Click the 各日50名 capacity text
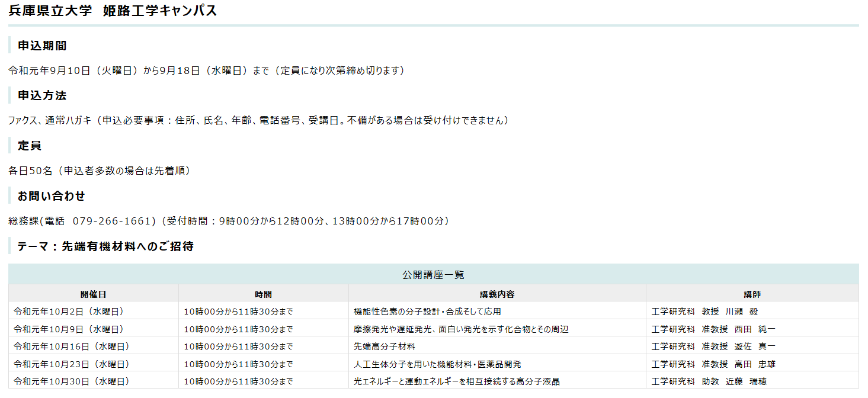 point(100,171)
